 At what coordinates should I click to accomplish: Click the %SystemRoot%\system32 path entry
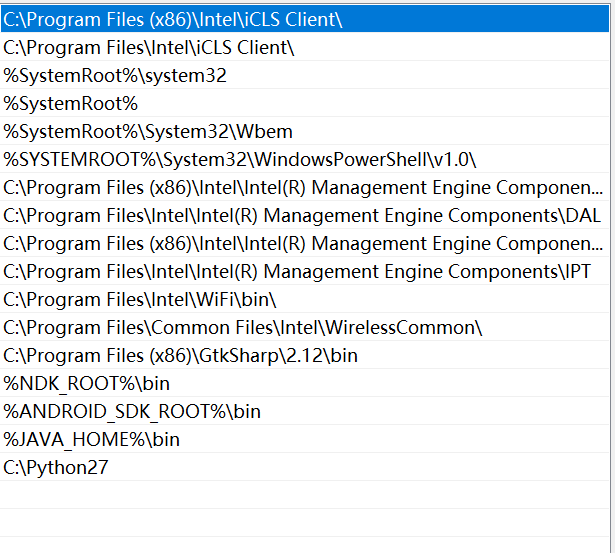point(115,75)
